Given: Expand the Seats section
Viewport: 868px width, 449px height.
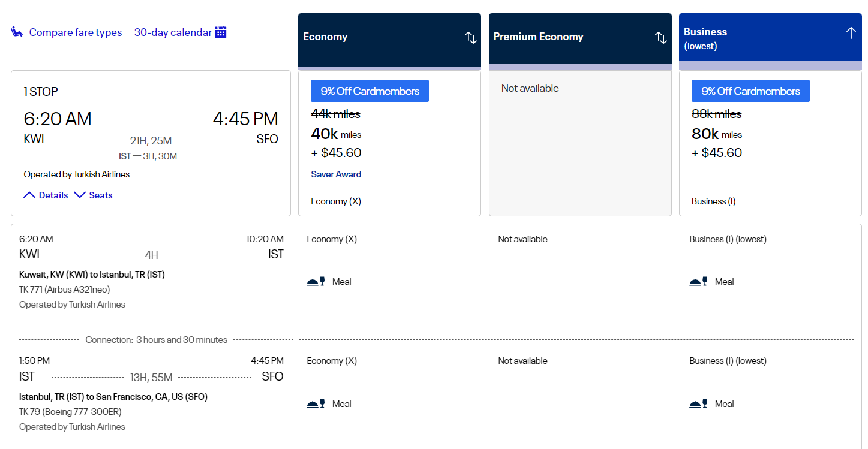Looking at the screenshot, I should pos(93,195).
